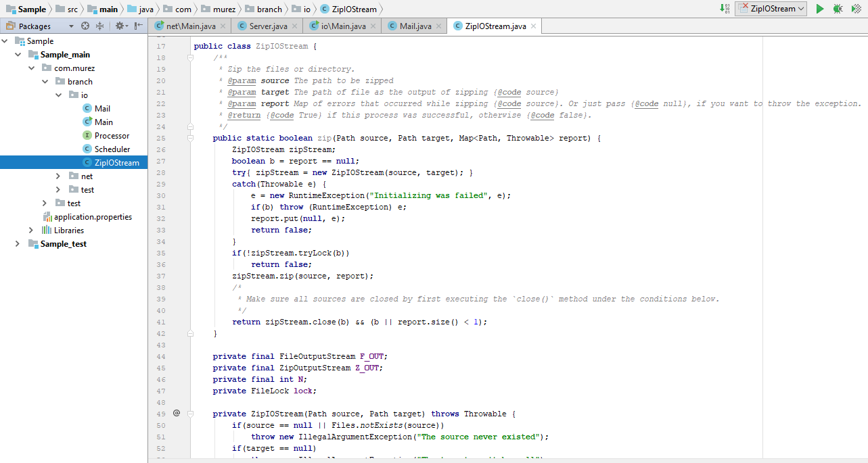The width and height of the screenshot is (868, 463).
Task: Collapse the branch package
Action: tap(45, 82)
